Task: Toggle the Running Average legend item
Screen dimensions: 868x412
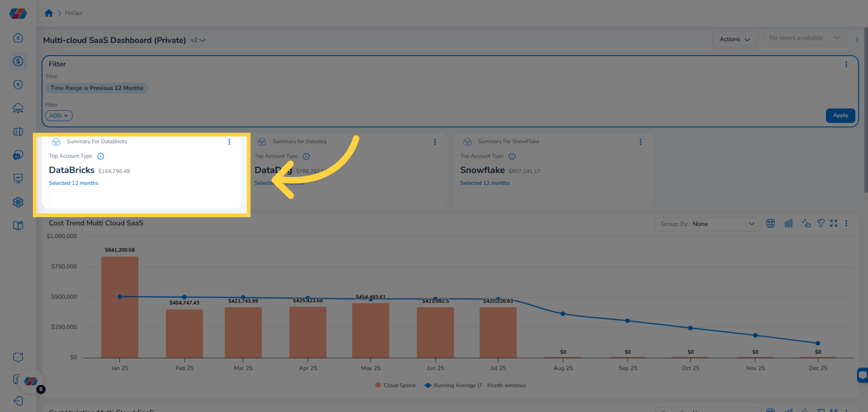Action: pos(474,385)
